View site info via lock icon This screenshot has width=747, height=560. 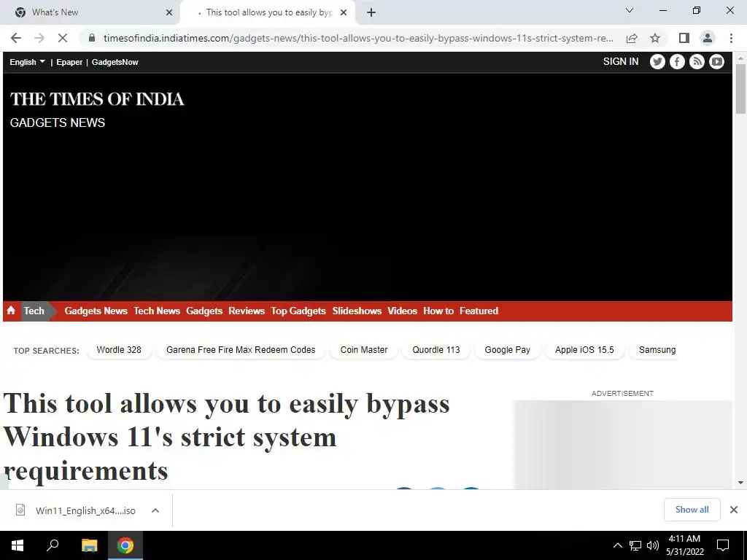(92, 38)
